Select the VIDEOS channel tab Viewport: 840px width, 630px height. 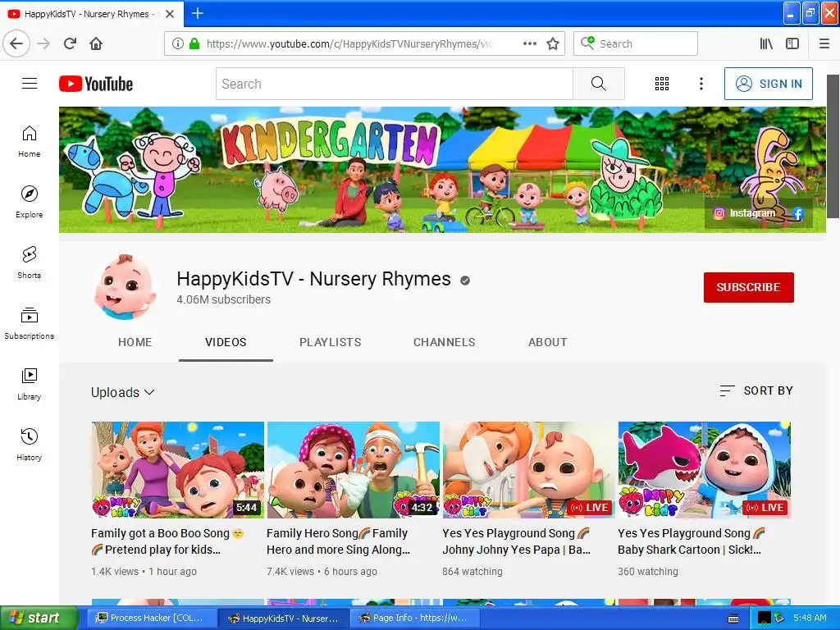[x=226, y=342]
